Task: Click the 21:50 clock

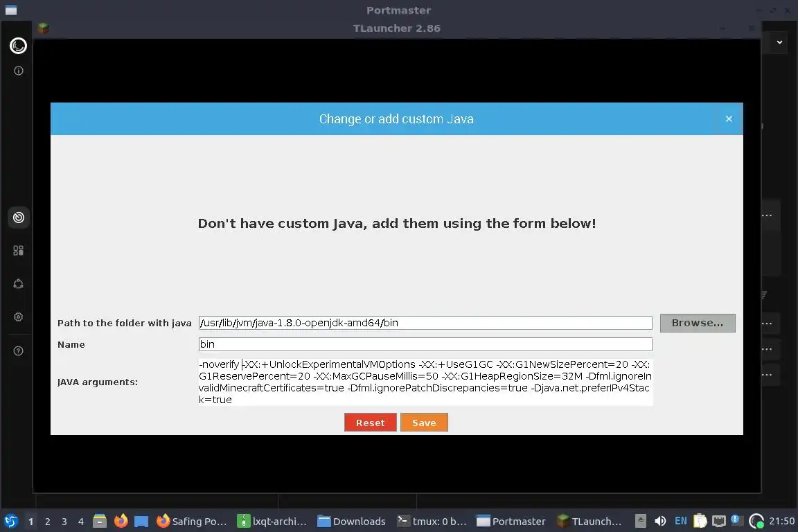Action: 781,521
